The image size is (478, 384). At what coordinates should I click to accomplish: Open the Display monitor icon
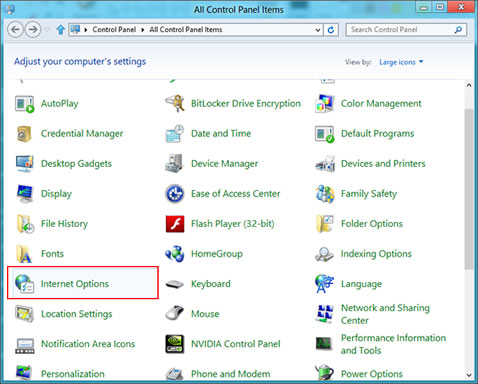pos(24,194)
